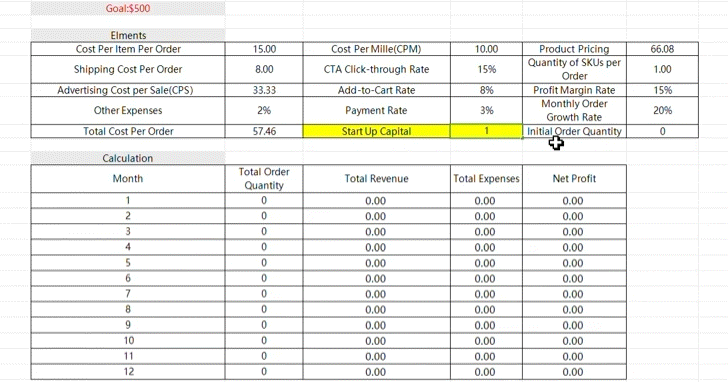Select the Advertising Cost per Sale value 33.33
This screenshot has height=382, width=728.
264,90
